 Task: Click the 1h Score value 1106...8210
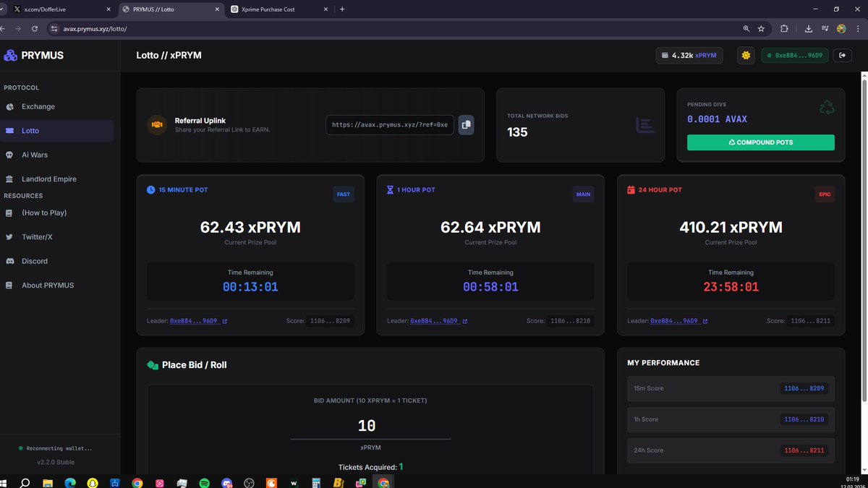(804, 419)
